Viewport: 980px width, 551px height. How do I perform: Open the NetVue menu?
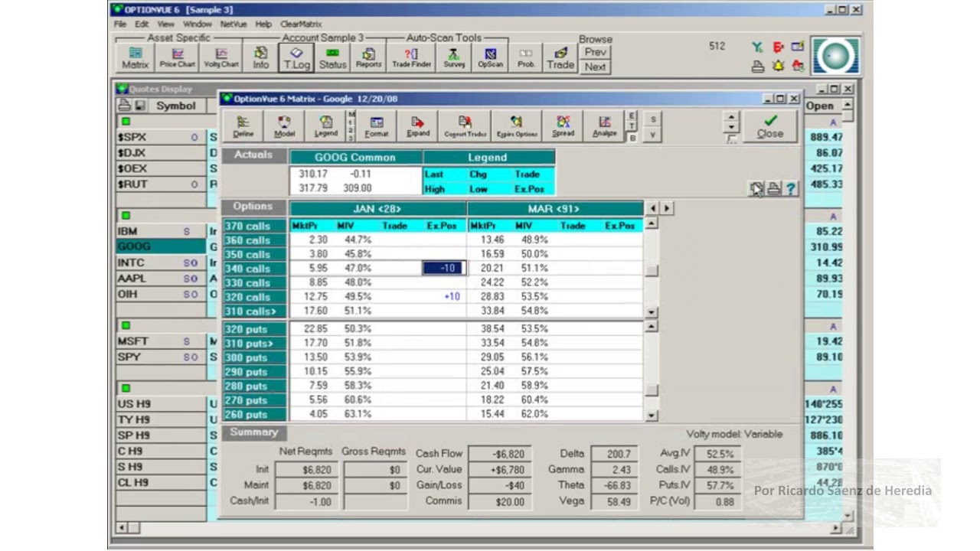tap(234, 24)
